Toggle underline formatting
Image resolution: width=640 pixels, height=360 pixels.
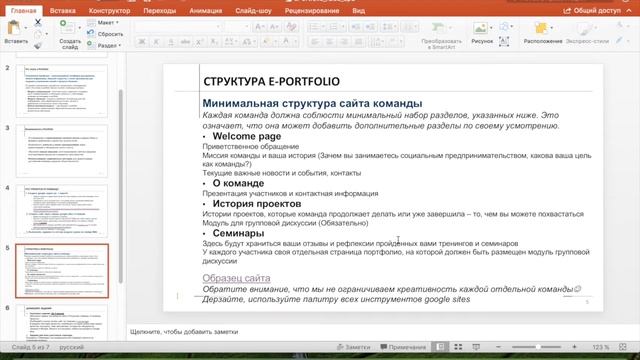[x=171, y=42]
